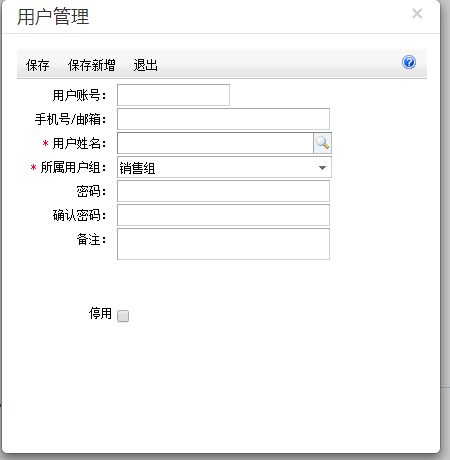Focus the 用户账号 input field
This screenshot has width=450, height=460.
click(x=173, y=95)
